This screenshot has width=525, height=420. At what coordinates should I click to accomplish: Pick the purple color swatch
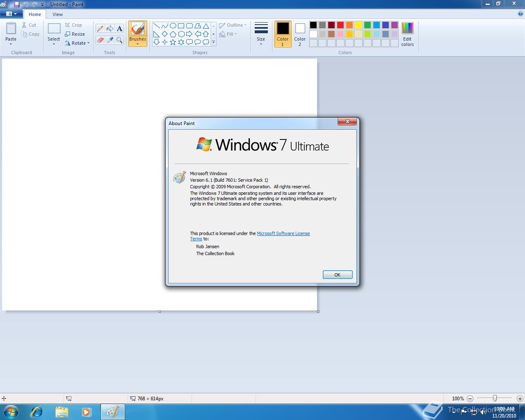coord(395,25)
